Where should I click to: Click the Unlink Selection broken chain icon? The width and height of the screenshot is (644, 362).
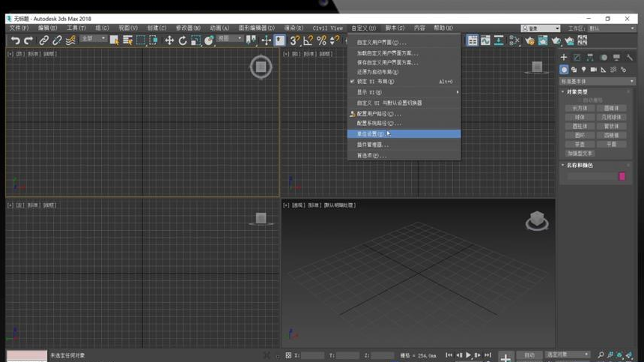point(57,40)
